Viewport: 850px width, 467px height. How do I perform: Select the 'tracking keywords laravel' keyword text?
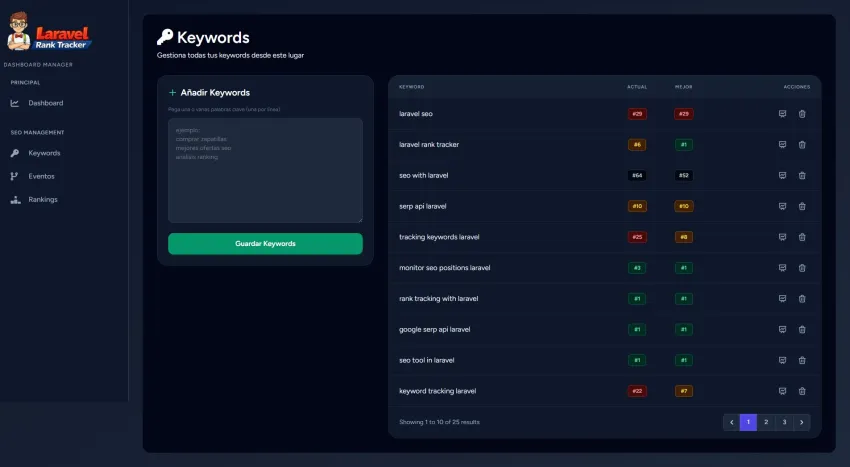(439, 237)
